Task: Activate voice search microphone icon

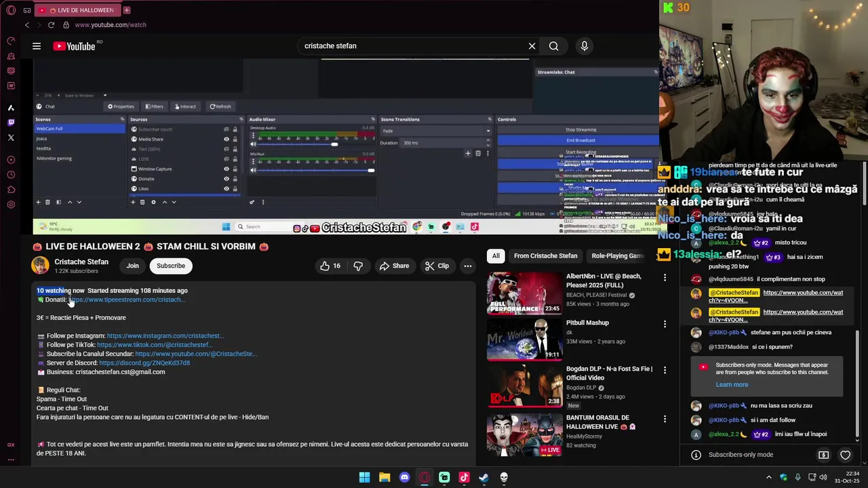Action: [585, 46]
